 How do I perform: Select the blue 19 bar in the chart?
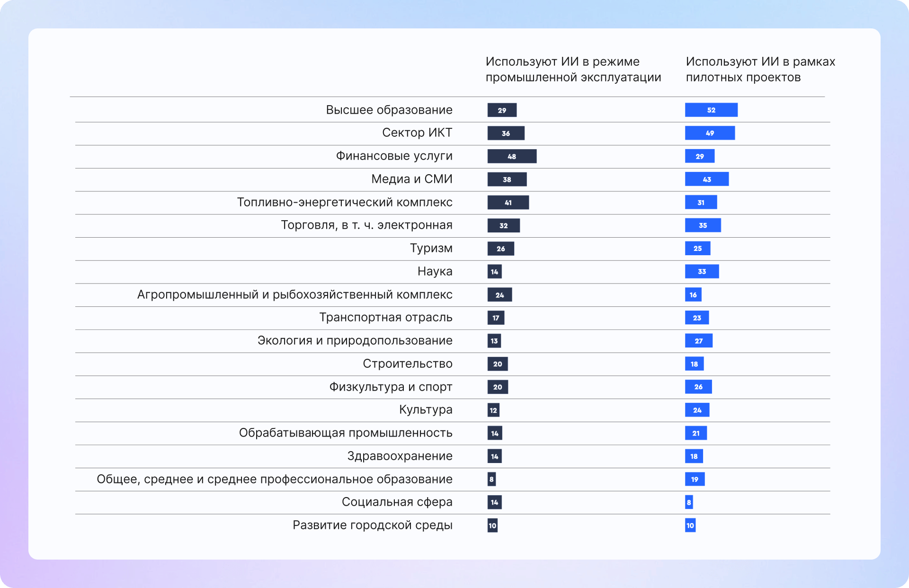point(695,479)
